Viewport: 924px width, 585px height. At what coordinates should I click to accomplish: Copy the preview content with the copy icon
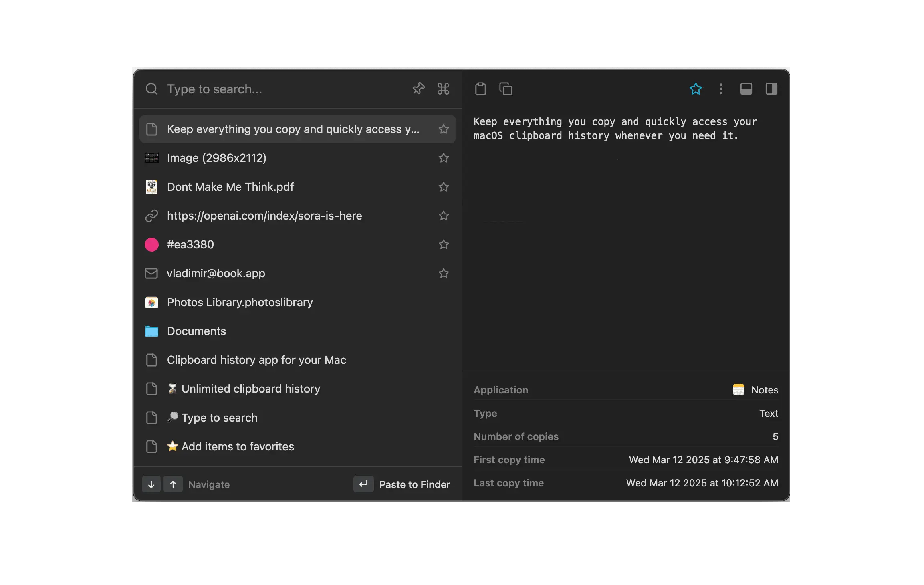pyautogui.click(x=506, y=89)
